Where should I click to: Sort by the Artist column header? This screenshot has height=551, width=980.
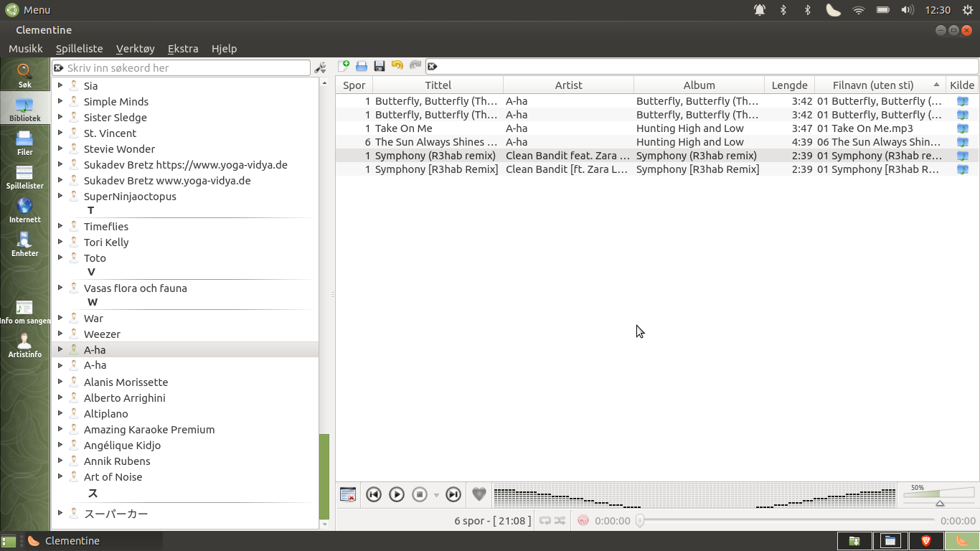(568, 85)
